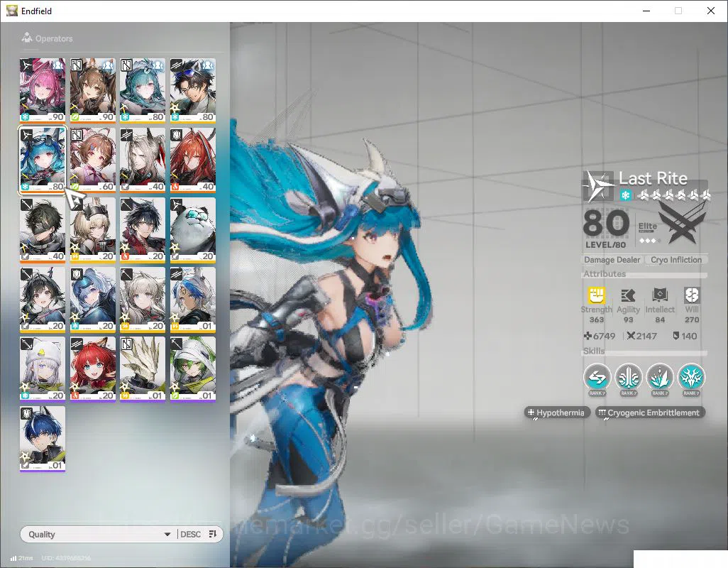Click the Elite crossed-chevrons emblem

point(682,225)
